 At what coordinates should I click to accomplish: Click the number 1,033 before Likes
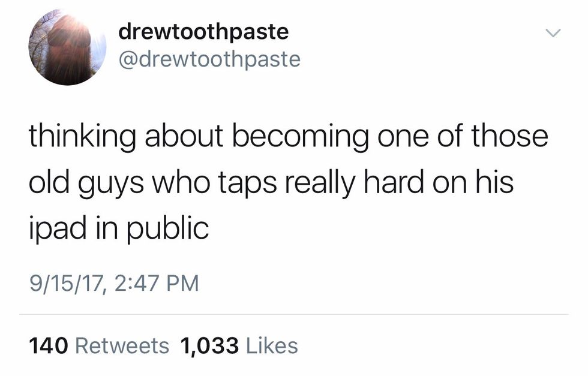tap(209, 345)
